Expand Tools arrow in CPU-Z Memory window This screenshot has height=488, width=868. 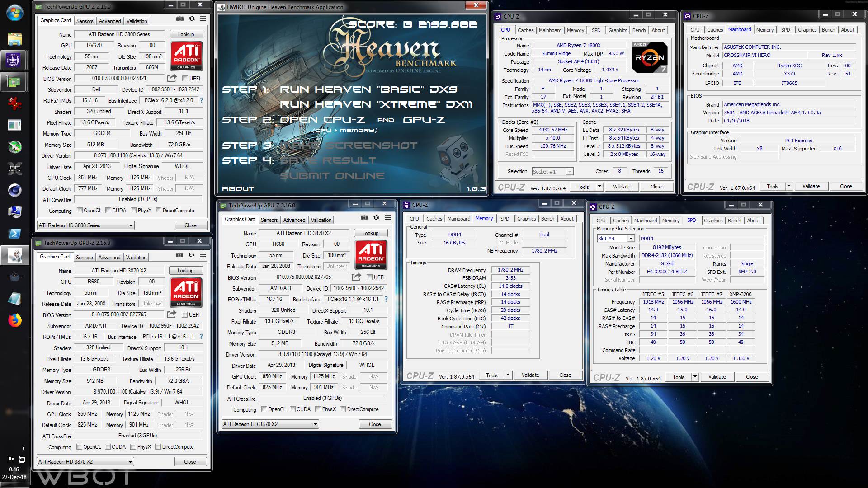[508, 375]
